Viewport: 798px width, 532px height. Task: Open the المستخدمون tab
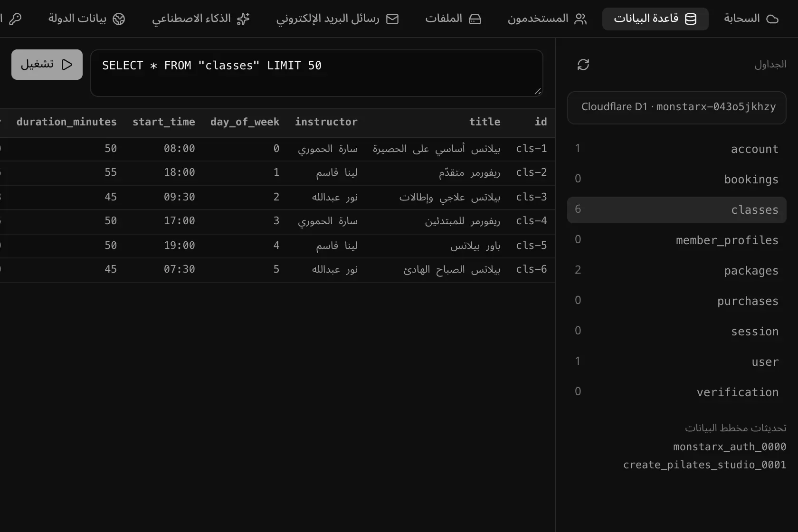click(547, 19)
